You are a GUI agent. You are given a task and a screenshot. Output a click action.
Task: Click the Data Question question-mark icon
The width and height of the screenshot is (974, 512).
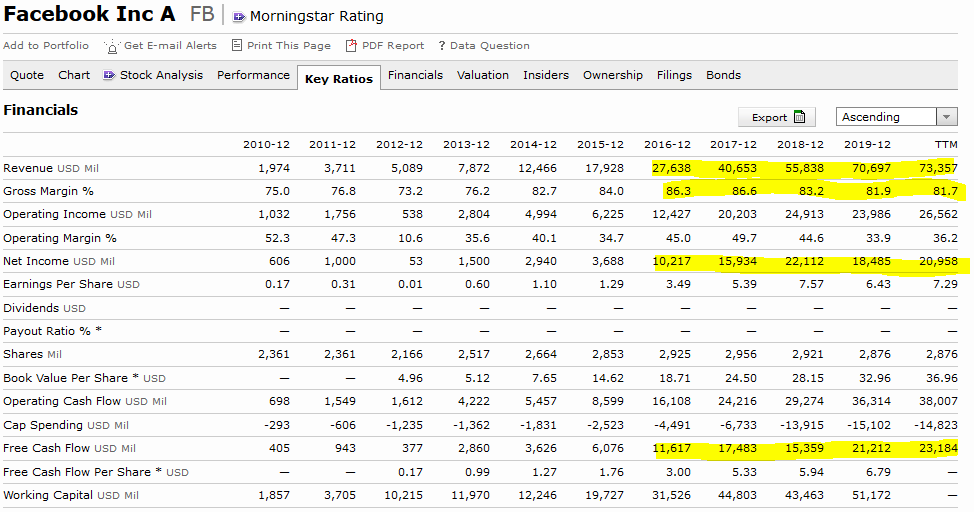point(442,45)
